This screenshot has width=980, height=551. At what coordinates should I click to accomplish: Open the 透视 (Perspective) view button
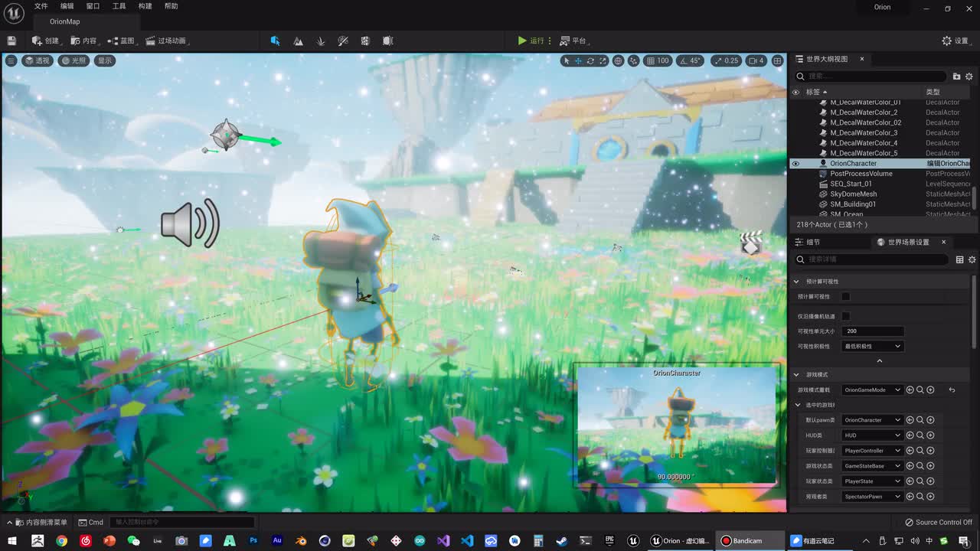tap(37, 60)
